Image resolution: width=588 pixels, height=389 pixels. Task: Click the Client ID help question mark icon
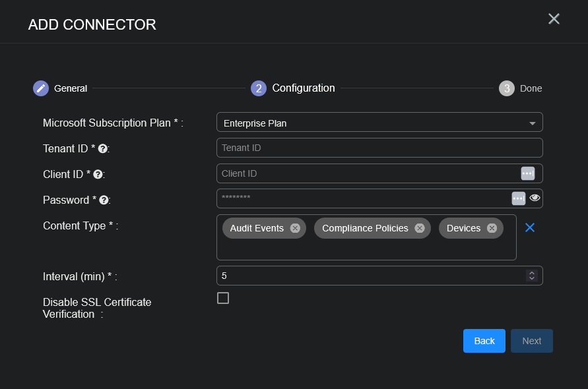point(98,175)
